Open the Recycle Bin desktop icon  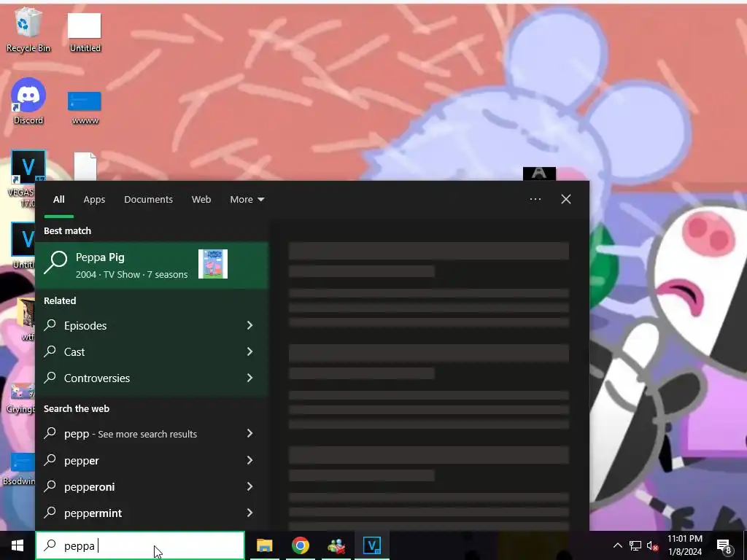pyautogui.click(x=28, y=29)
